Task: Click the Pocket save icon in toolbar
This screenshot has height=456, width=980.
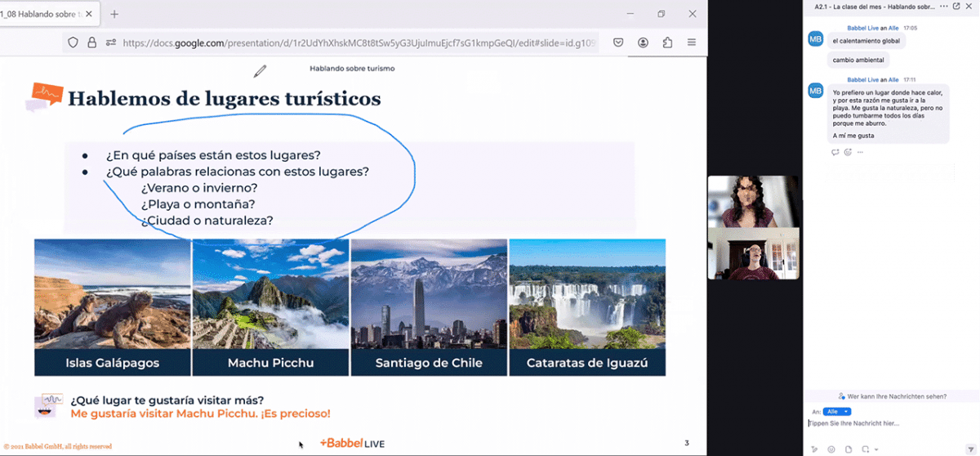Action: (619, 42)
